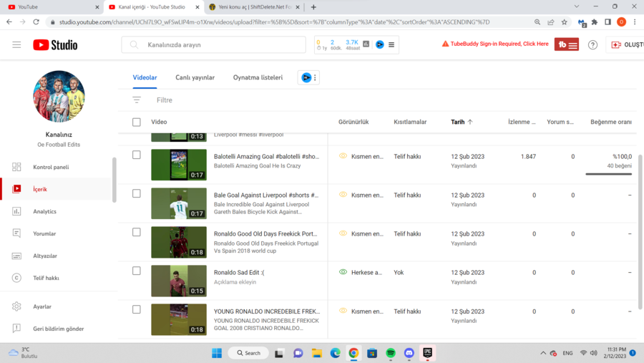Select the Balotelli Amazing Goal video checkbox
The width and height of the screenshot is (644, 363).
(x=137, y=155)
